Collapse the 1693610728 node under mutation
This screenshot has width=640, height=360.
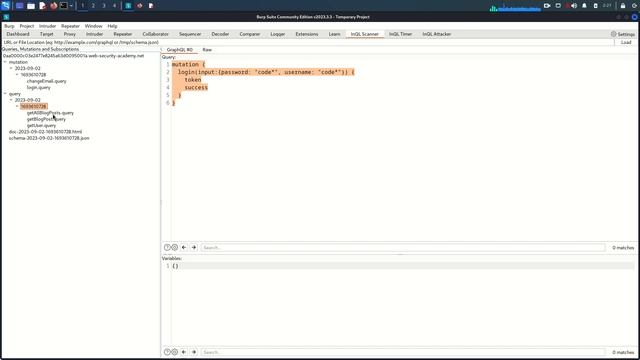(17, 75)
